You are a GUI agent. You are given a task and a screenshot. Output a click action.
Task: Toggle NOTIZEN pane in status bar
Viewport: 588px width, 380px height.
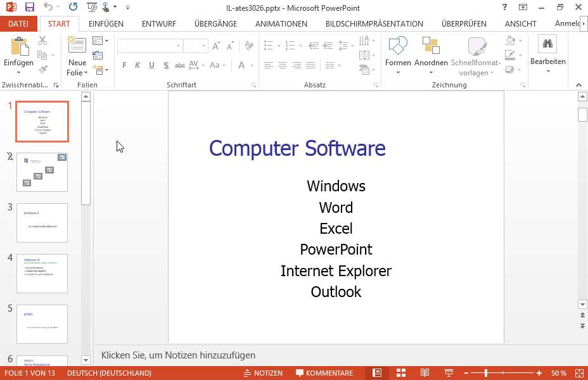tap(263, 373)
